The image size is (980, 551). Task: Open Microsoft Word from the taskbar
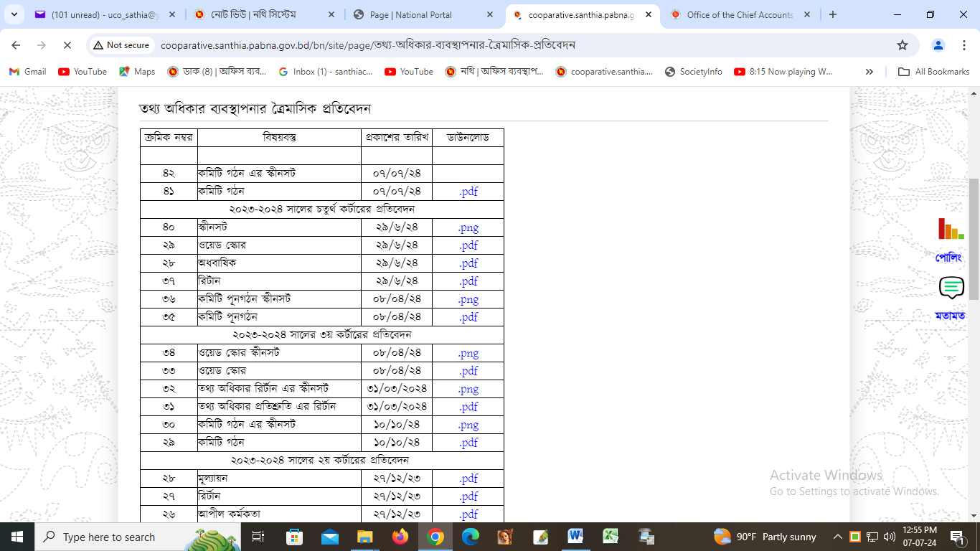[x=575, y=537]
